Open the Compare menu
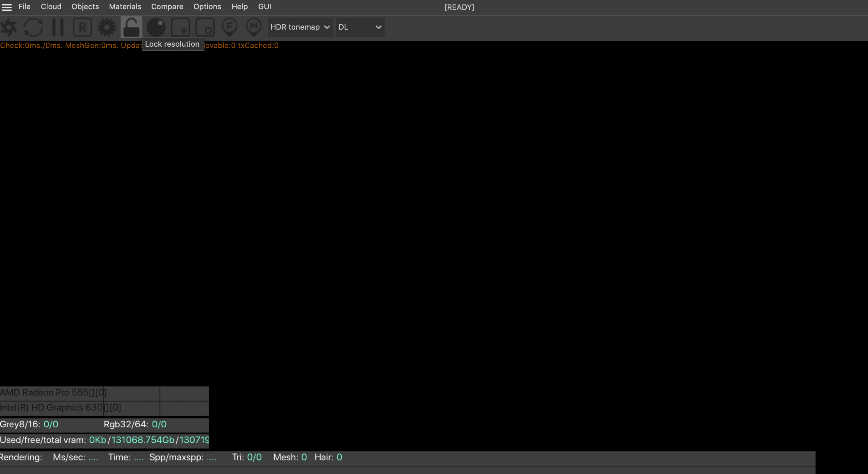The width and height of the screenshot is (868, 474). tap(167, 7)
